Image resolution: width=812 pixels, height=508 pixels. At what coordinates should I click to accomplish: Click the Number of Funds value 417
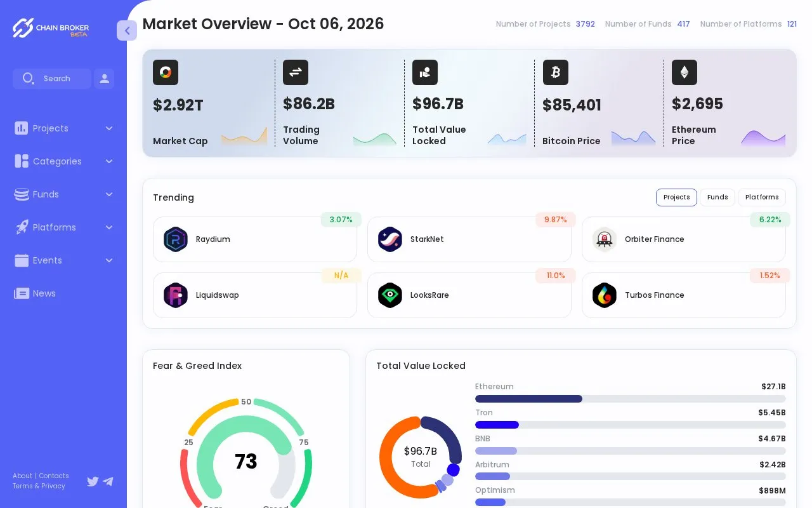683,24
